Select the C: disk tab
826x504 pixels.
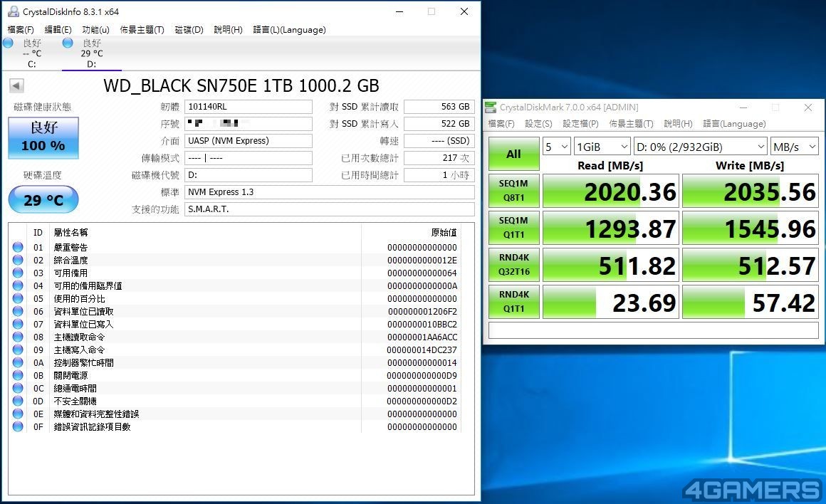pos(31,53)
